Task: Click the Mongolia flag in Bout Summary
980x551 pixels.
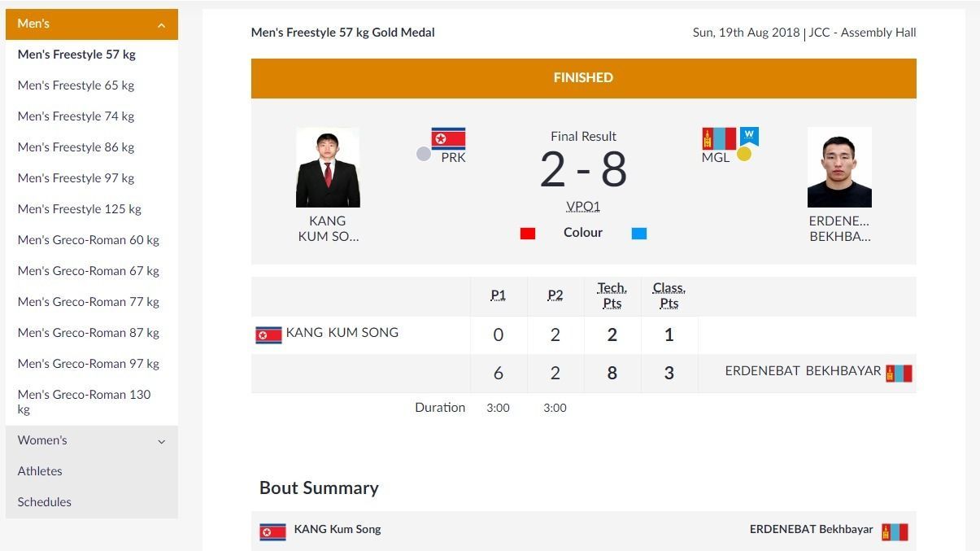Action: click(895, 531)
